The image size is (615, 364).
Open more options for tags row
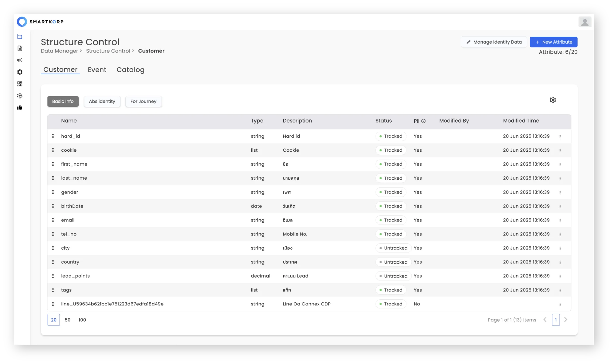click(560, 290)
